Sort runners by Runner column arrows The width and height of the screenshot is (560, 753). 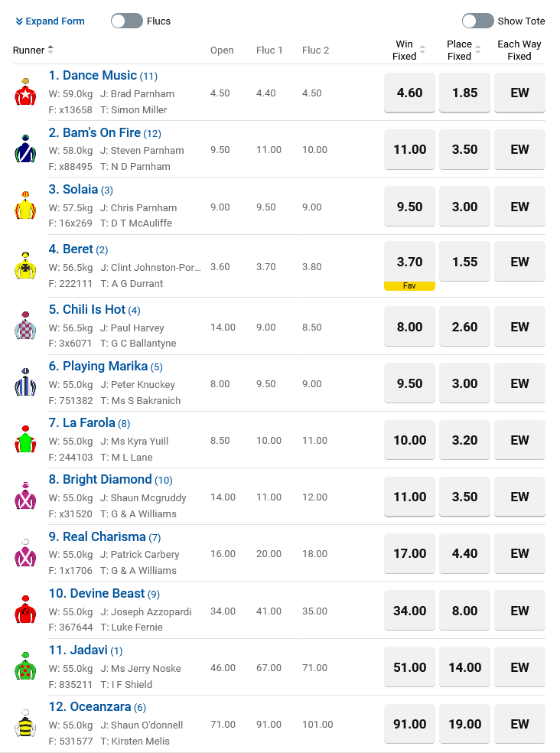pyautogui.click(x=50, y=50)
